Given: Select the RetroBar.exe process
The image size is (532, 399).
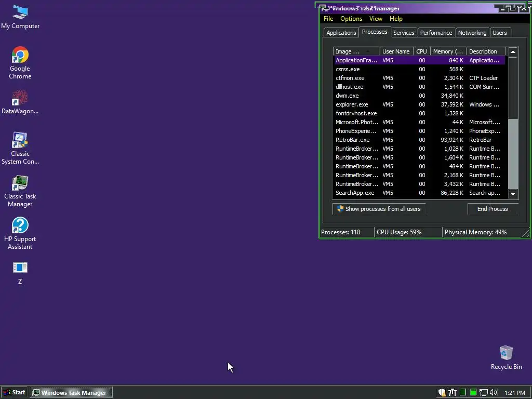Looking at the screenshot, I should (x=419, y=140).
